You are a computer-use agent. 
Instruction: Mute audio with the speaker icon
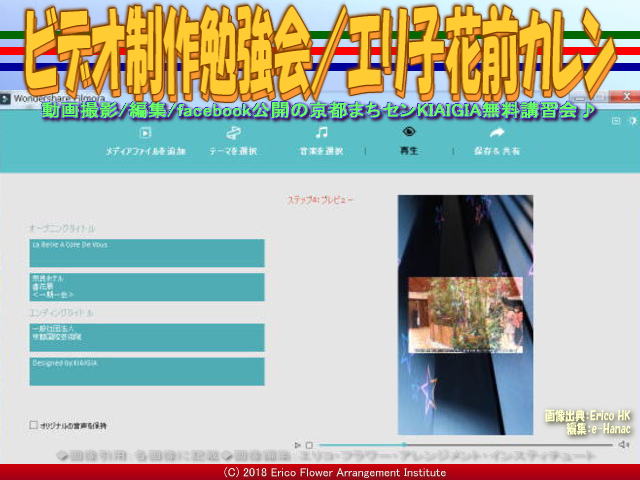pyautogui.click(x=624, y=444)
